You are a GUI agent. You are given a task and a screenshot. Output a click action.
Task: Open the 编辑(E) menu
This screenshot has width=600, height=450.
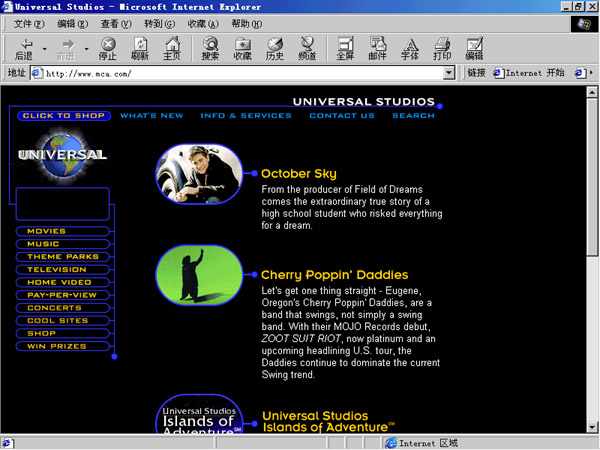click(72, 24)
